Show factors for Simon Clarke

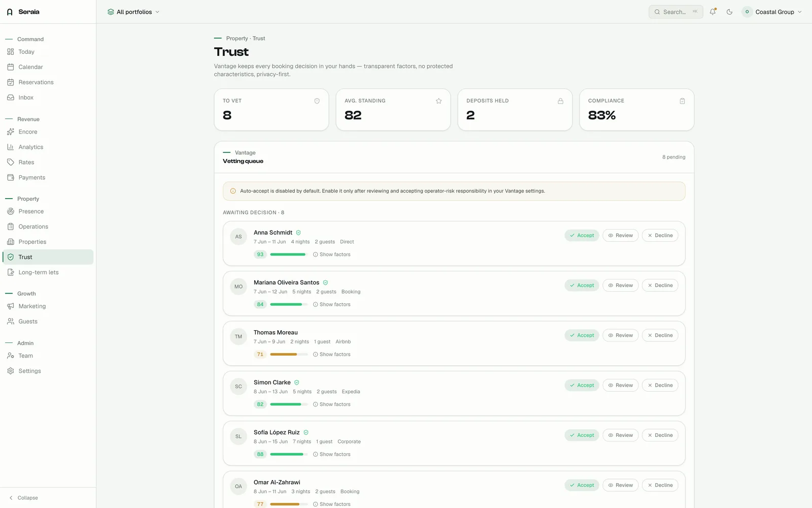[332, 404]
